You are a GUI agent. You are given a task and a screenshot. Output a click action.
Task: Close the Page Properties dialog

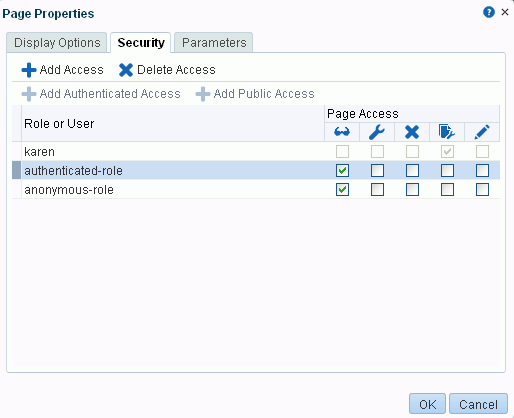[505, 12]
